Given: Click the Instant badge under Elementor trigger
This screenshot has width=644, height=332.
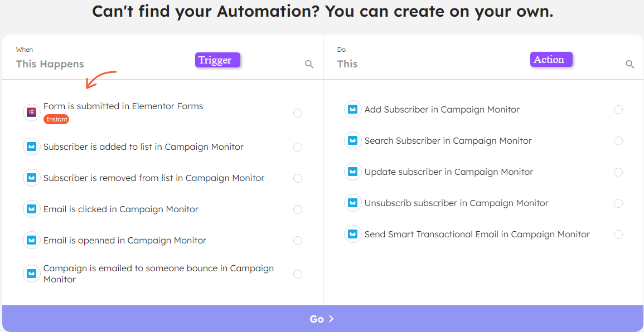Looking at the screenshot, I should point(56,119).
